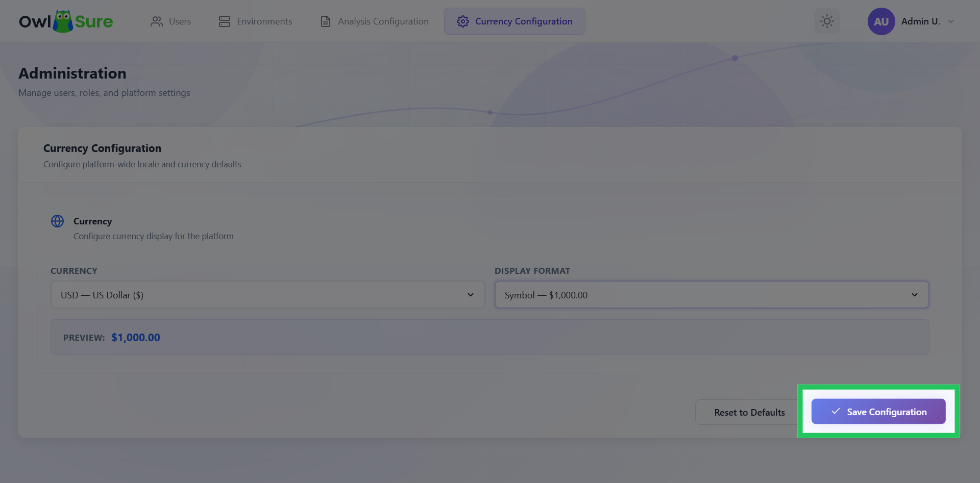The image size is (980, 483).
Task: Open the Display Format dropdown
Action: coord(712,295)
